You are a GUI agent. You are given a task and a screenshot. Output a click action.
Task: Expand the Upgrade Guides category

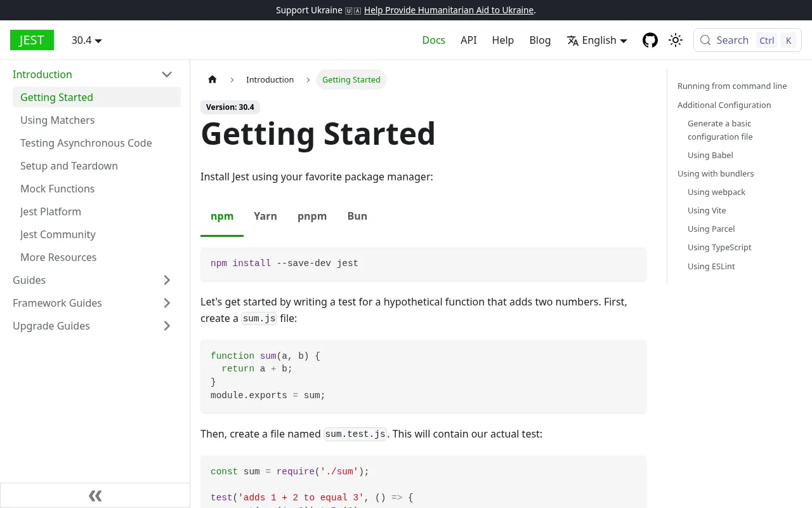click(x=167, y=326)
